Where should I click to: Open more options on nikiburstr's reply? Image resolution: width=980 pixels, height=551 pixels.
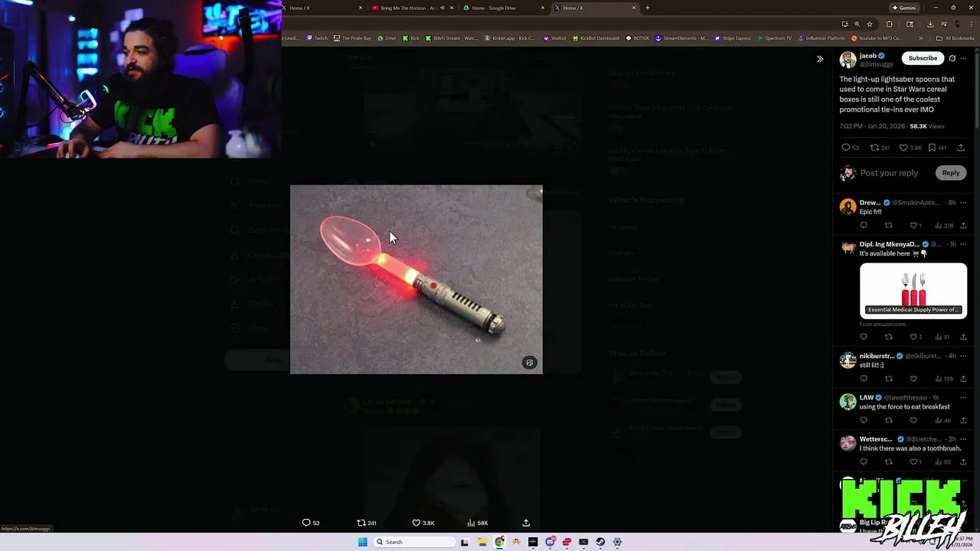[x=963, y=356]
